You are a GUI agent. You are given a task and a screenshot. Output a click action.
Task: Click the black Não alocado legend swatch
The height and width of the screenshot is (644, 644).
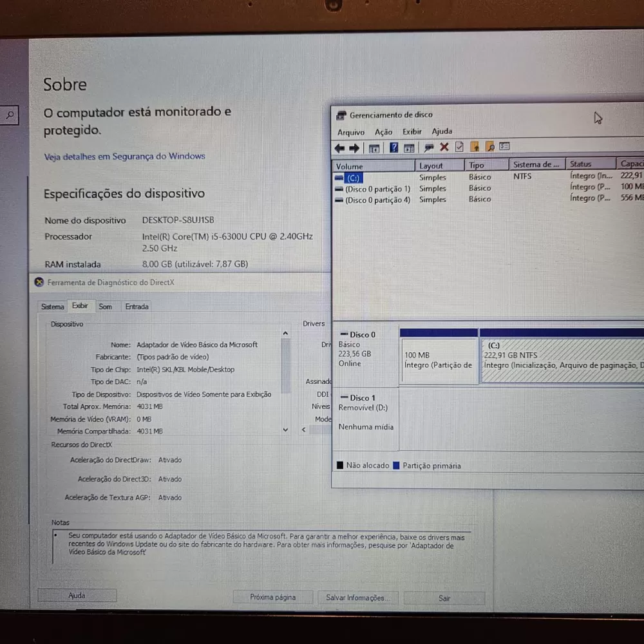pyautogui.click(x=340, y=465)
